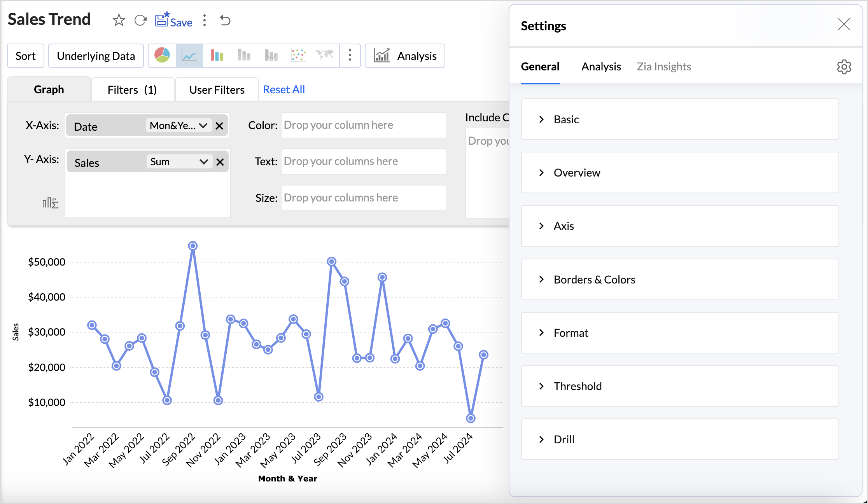Open the Zia Insights tab

[x=664, y=66]
